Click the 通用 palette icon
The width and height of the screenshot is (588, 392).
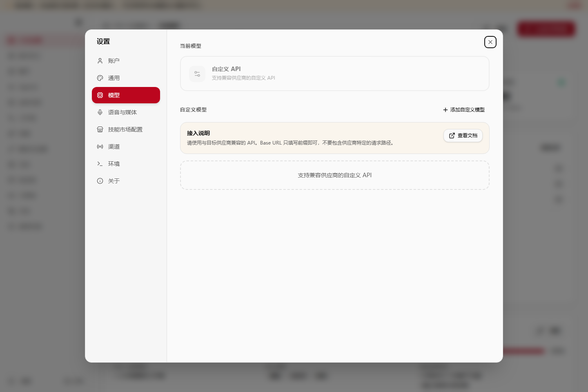click(x=100, y=78)
